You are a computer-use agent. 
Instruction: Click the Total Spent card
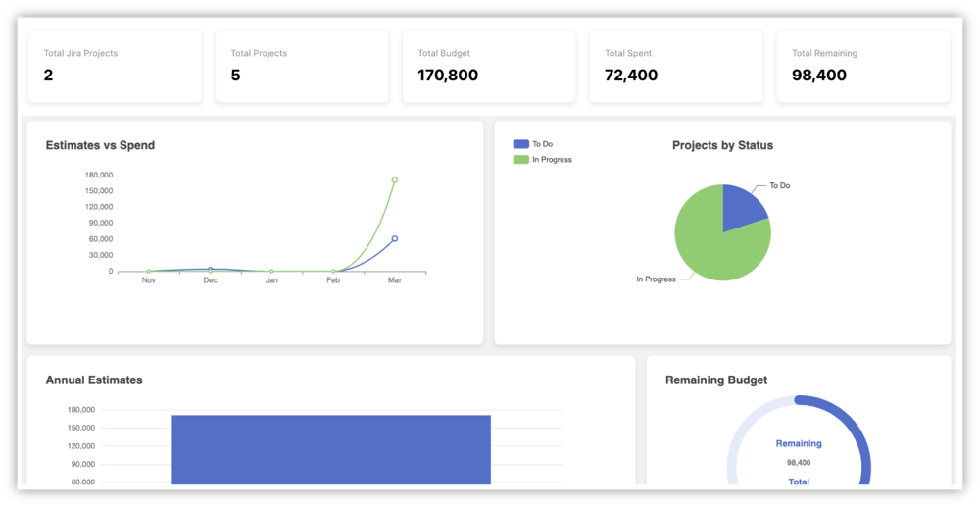(x=675, y=67)
